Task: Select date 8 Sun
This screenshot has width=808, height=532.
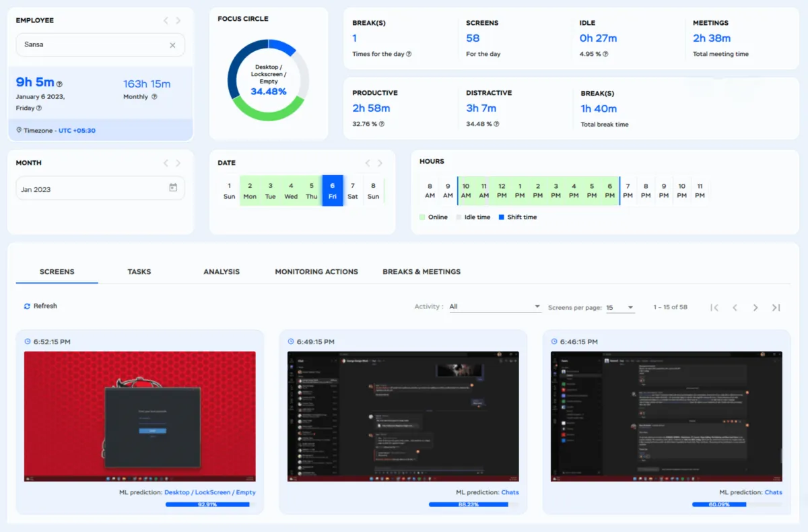Action: tap(373, 191)
